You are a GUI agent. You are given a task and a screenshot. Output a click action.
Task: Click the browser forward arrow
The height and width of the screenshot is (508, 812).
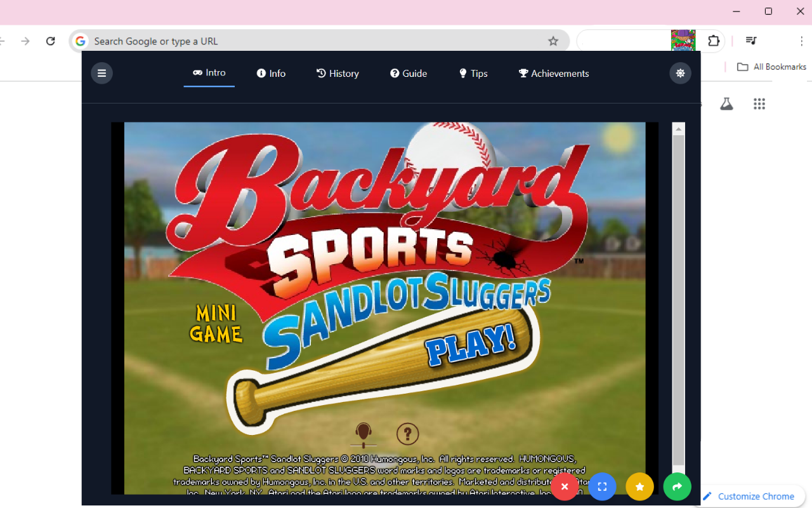25,41
